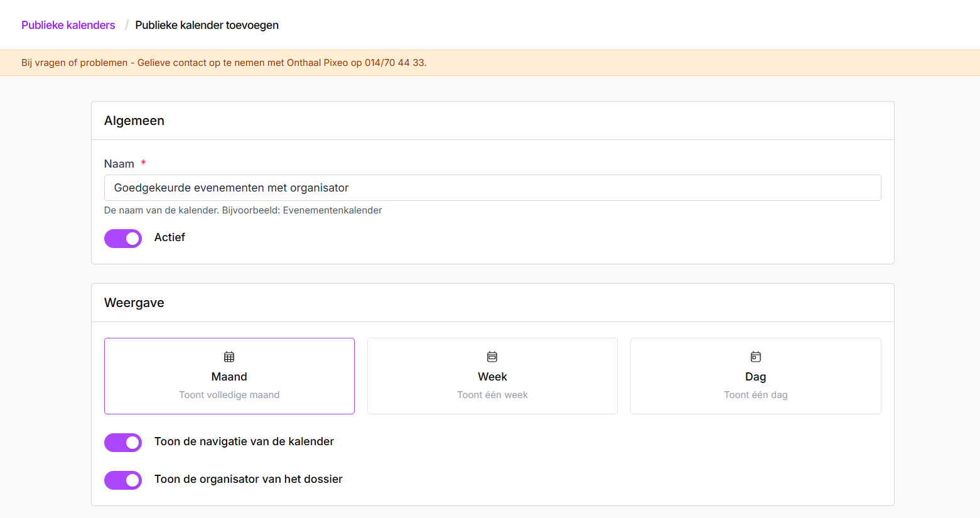Go back to Publieke kalenders breadcrumb

point(68,25)
